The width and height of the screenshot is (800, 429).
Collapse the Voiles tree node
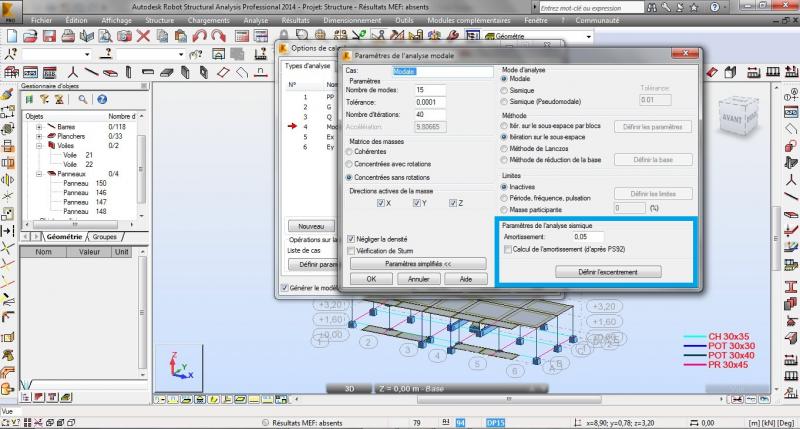point(39,145)
